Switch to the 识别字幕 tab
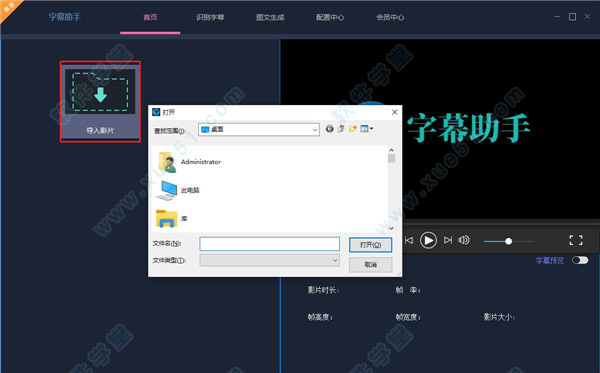Image resolution: width=600 pixels, height=373 pixels. pos(210,17)
